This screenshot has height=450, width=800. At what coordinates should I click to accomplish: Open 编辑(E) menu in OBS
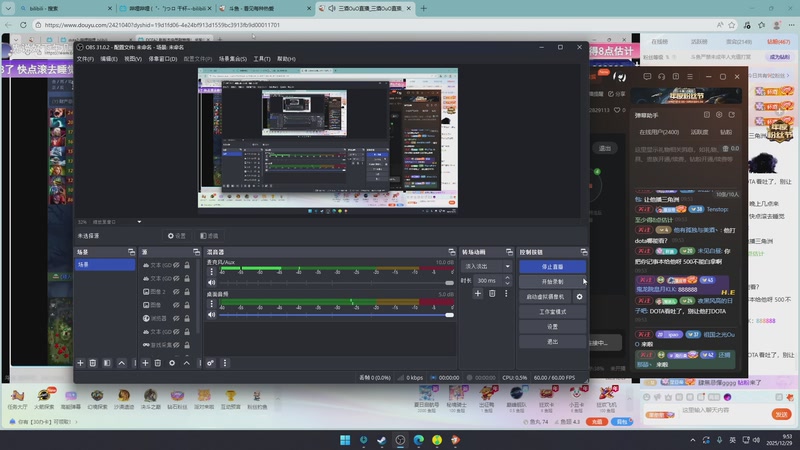[x=109, y=59]
